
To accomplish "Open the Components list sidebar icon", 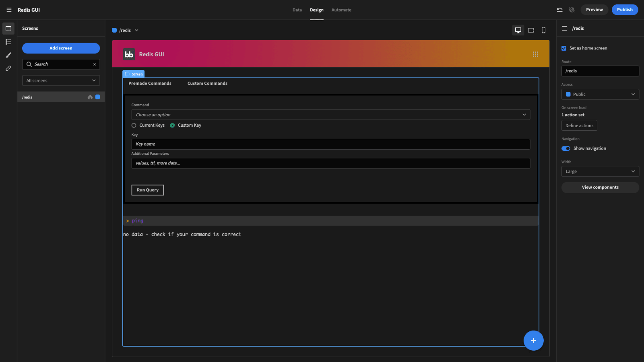I will tap(8, 42).
